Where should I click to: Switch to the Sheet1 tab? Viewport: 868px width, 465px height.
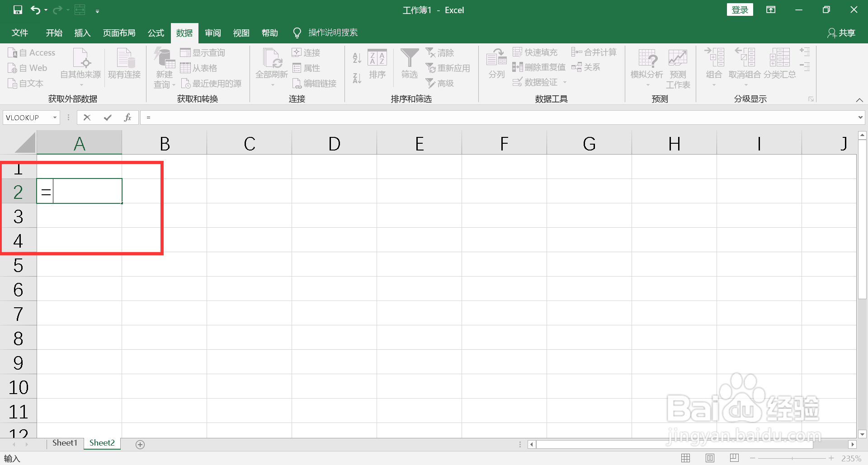(x=65, y=443)
